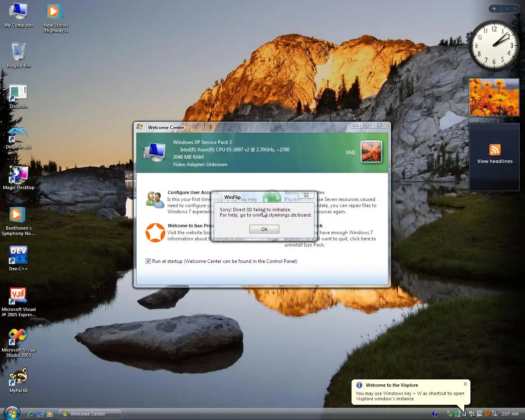Launch media player from quick launch
The width and height of the screenshot is (525, 420).
[x=50, y=414]
